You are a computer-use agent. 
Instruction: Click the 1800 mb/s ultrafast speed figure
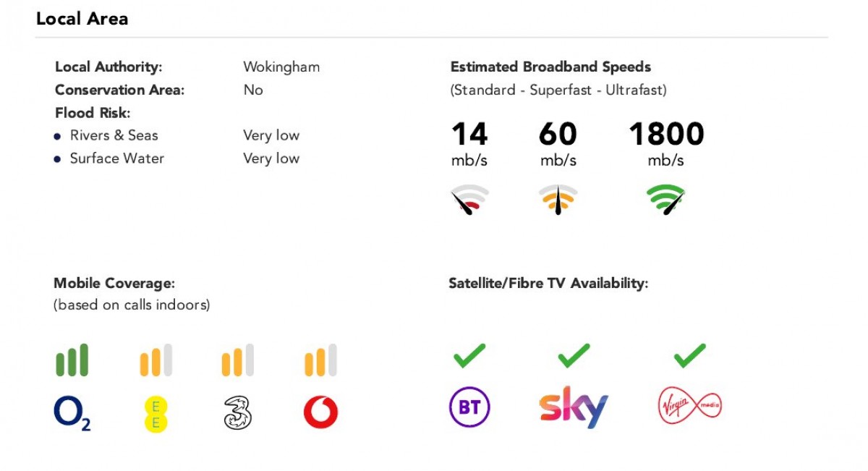pos(665,135)
